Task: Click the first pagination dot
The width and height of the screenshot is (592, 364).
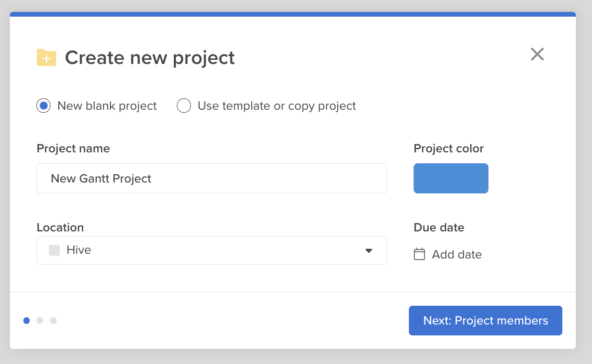Action: point(26,320)
